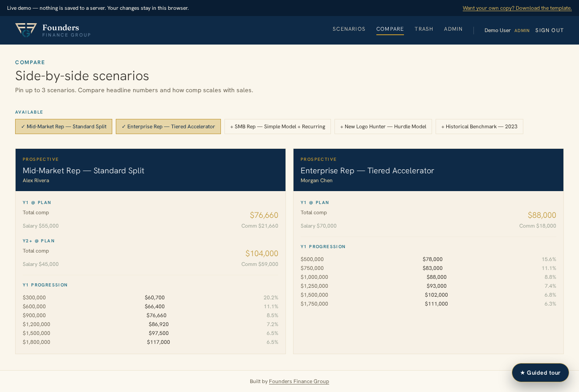This screenshot has height=392, width=579.
Task: Click the $1,250,000 progression row
Action: coord(428,286)
